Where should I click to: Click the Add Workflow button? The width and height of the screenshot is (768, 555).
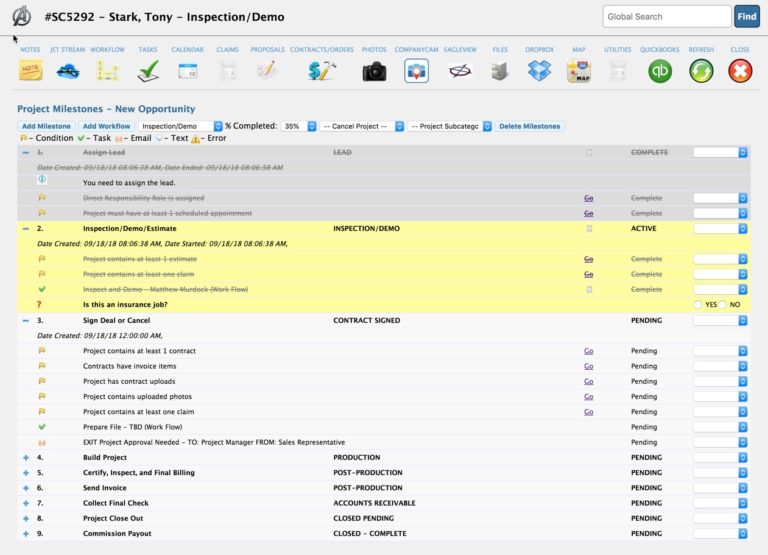pyautogui.click(x=106, y=126)
